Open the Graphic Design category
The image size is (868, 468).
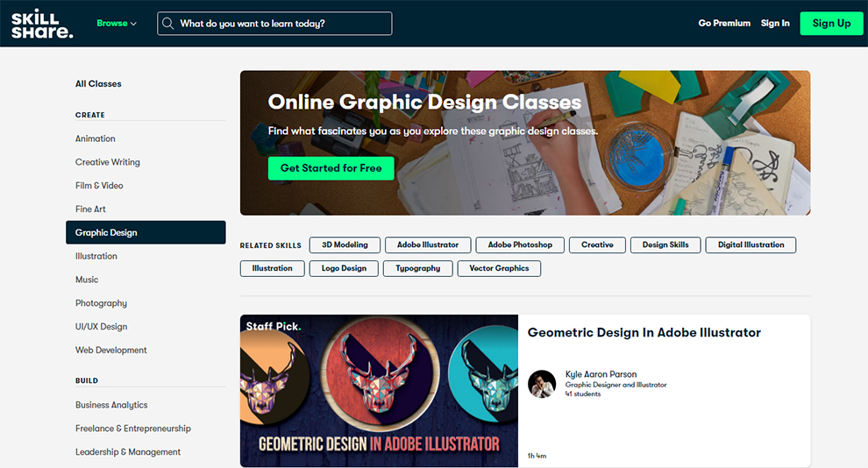[x=146, y=232]
